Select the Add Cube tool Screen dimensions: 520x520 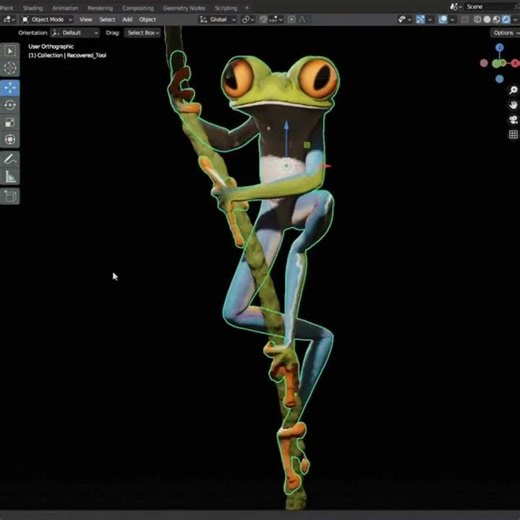[10, 196]
